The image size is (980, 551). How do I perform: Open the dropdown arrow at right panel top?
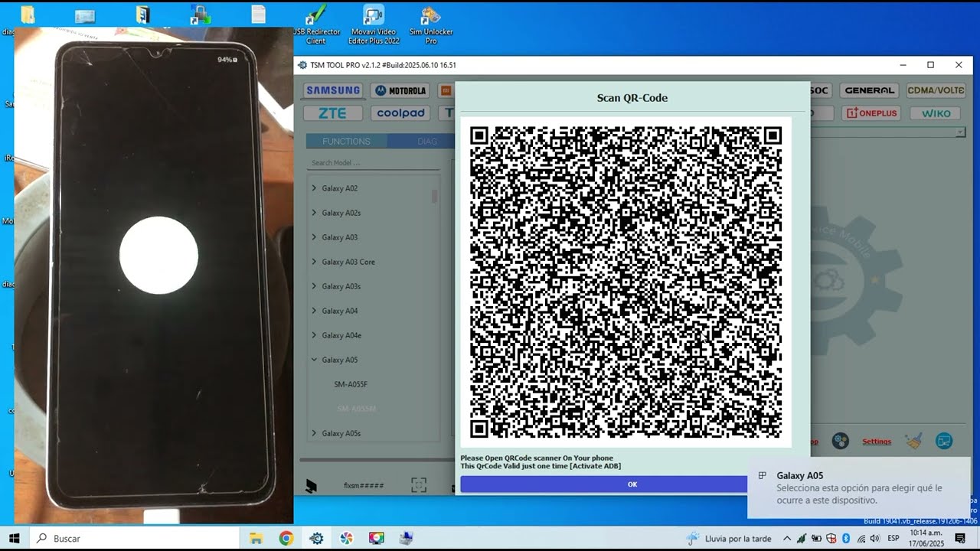click(x=960, y=132)
